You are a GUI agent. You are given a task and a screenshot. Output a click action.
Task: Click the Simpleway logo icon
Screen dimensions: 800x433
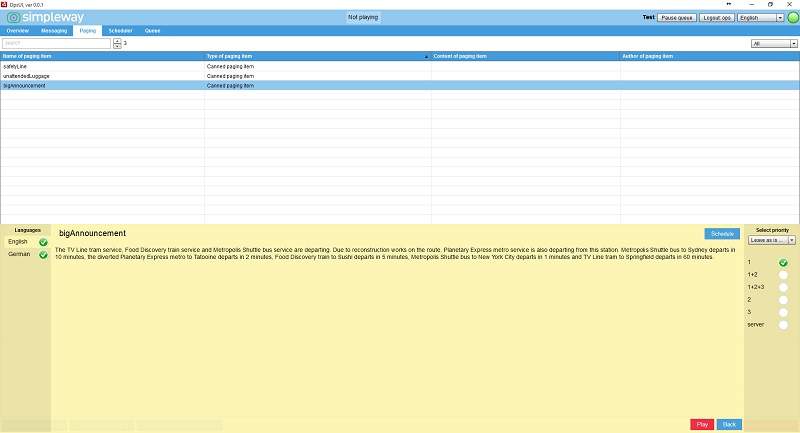click(13, 18)
